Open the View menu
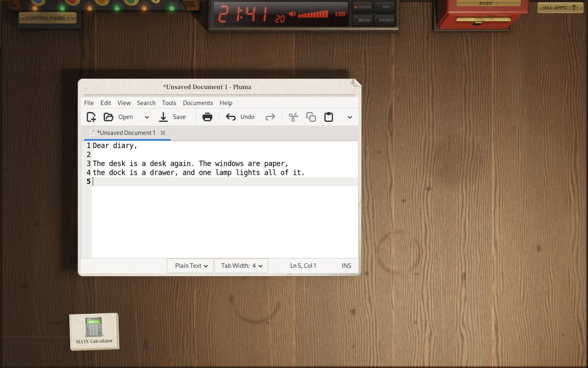 [124, 103]
